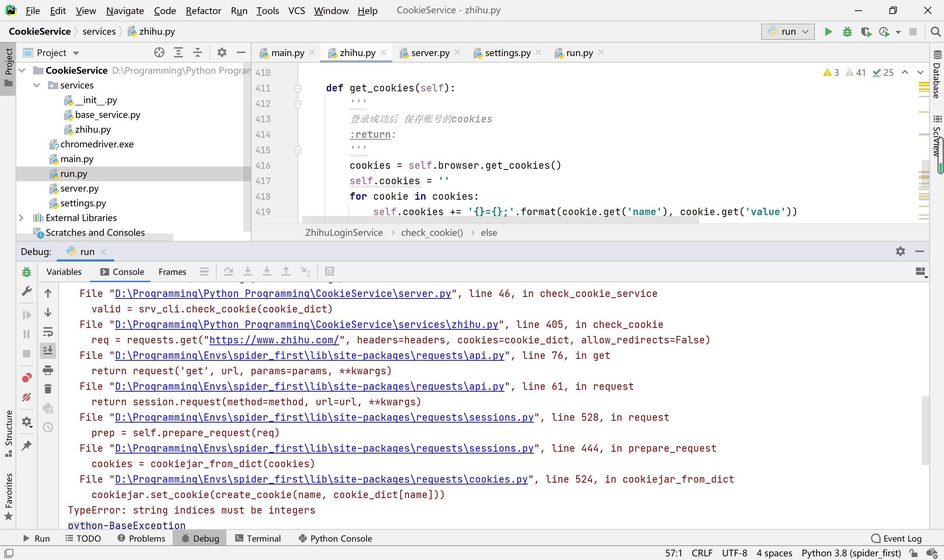Close the main.py editor tab
The image size is (944, 560).
point(312,52)
